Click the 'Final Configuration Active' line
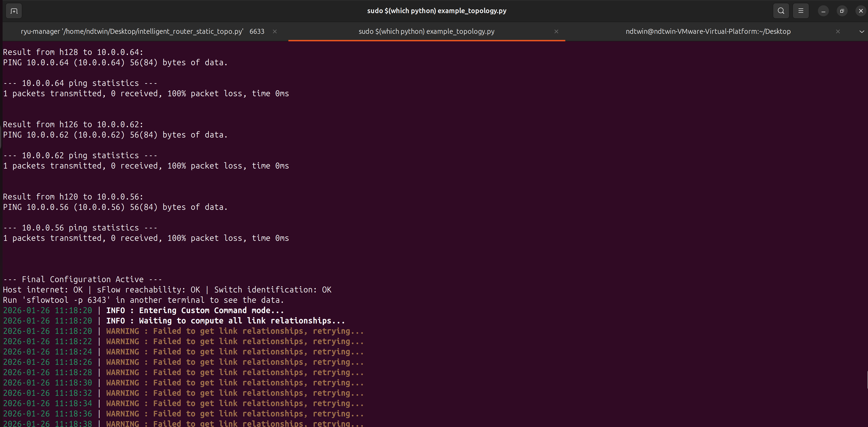This screenshot has width=868, height=427. pyautogui.click(x=83, y=279)
